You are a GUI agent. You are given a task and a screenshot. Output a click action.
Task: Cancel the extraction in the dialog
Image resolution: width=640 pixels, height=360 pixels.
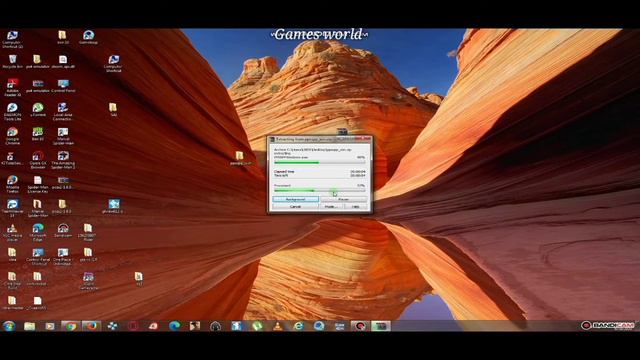click(x=296, y=207)
